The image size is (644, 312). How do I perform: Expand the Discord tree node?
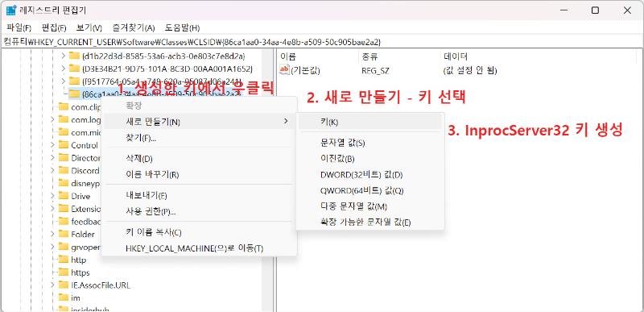52,171
